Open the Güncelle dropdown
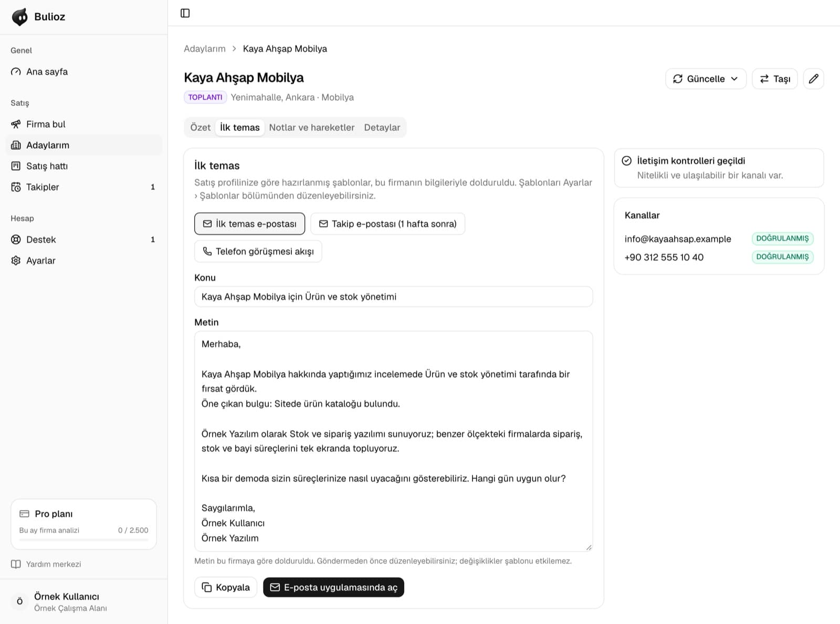The width and height of the screenshot is (840, 624). [706, 79]
